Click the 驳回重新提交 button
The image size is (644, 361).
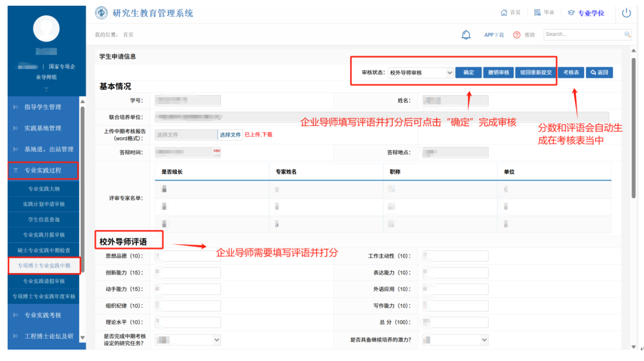536,73
